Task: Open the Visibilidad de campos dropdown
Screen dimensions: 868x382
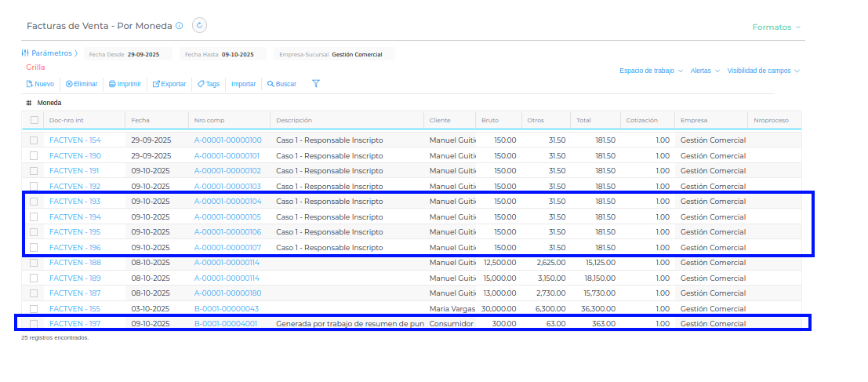Action: click(763, 71)
